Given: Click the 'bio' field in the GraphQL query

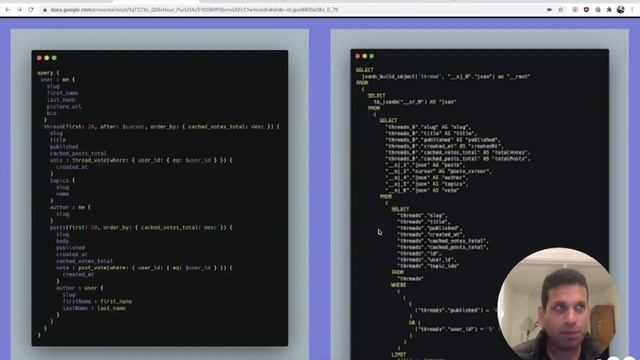Looking at the screenshot, I should click(51, 113).
